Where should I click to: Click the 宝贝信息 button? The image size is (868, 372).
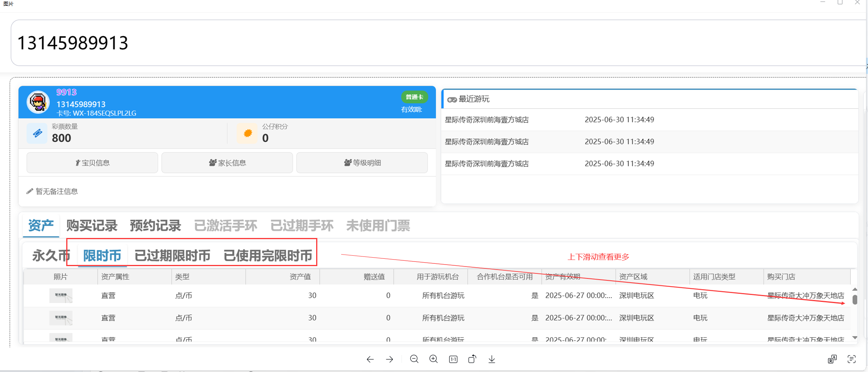[92, 163]
